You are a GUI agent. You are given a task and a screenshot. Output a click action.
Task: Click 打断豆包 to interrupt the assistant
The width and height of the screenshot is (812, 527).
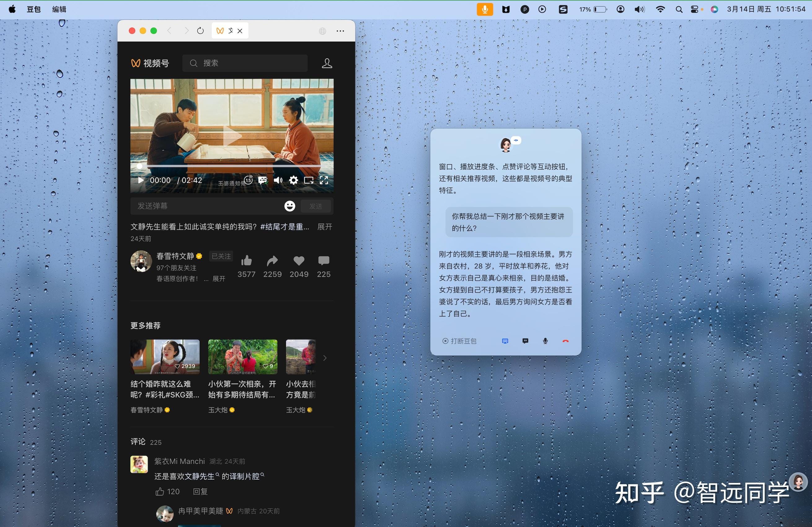pos(459,341)
